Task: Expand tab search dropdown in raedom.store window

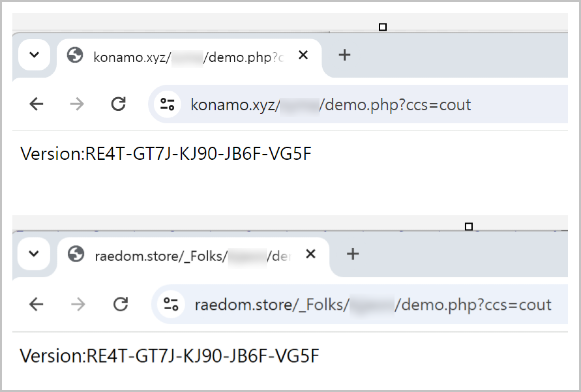Action: pos(34,254)
